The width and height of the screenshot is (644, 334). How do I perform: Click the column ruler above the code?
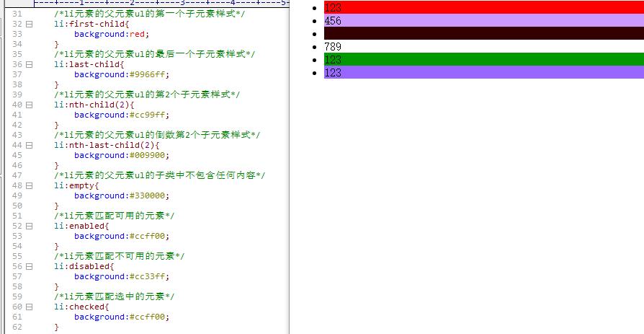click(161, 3)
